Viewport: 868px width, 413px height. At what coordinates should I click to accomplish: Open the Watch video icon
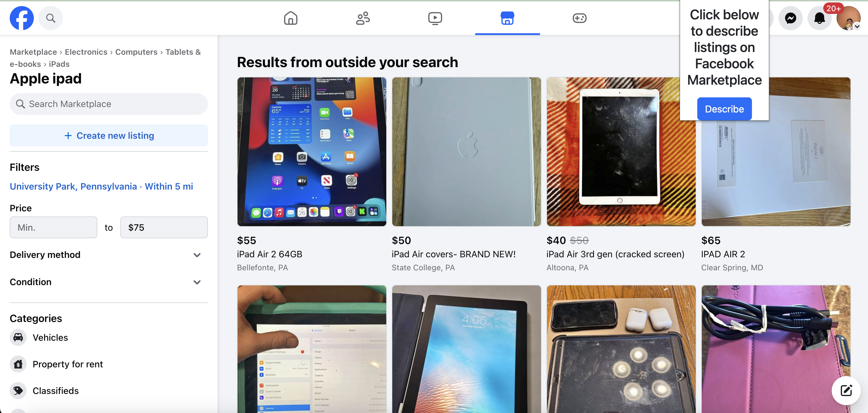[x=435, y=18]
